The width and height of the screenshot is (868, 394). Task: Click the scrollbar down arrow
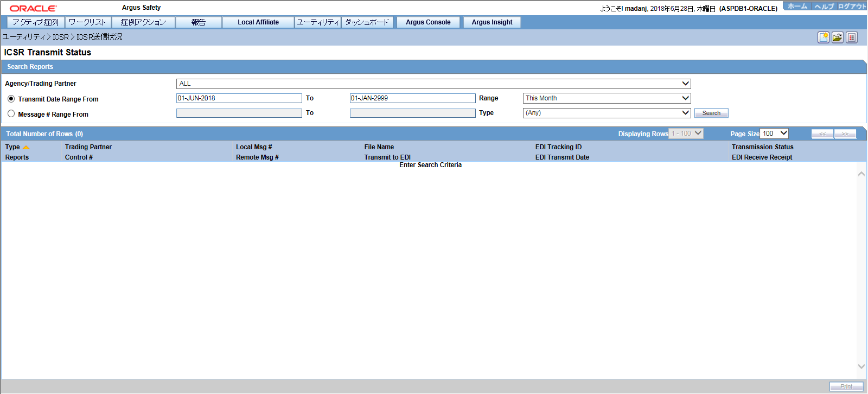pyautogui.click(x=861, y=366)
